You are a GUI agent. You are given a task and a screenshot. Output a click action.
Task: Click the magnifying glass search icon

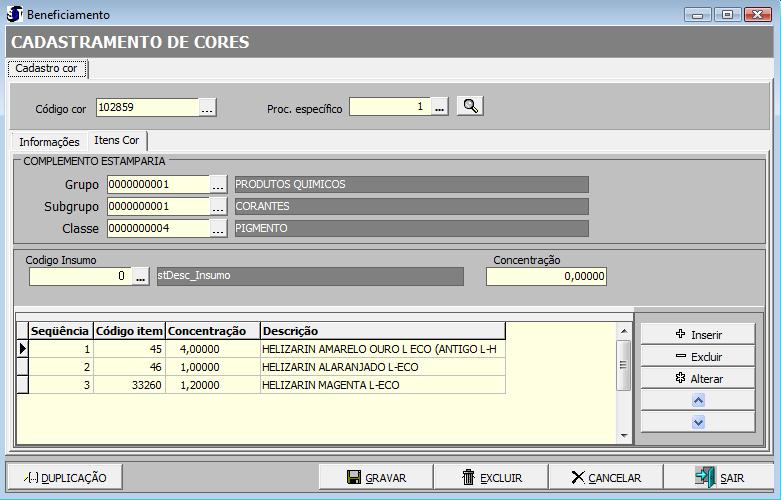coord(470,106)
